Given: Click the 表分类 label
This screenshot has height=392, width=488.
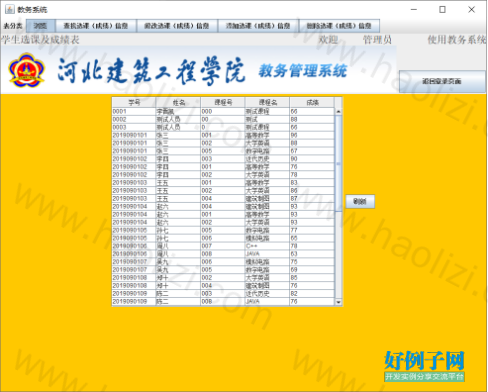Looking at the screenshot, I should pos(13,26).
